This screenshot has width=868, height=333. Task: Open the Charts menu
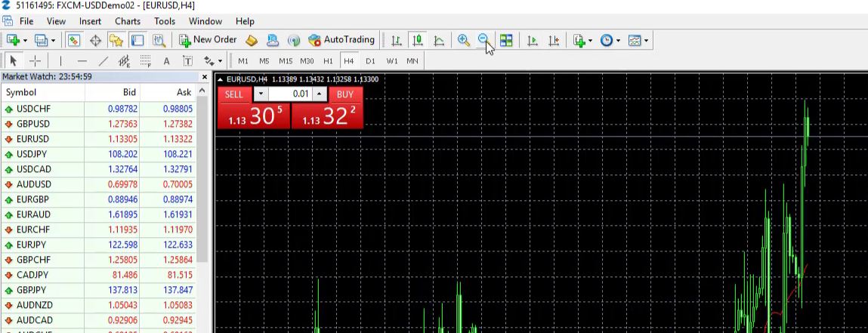(127, 21)
